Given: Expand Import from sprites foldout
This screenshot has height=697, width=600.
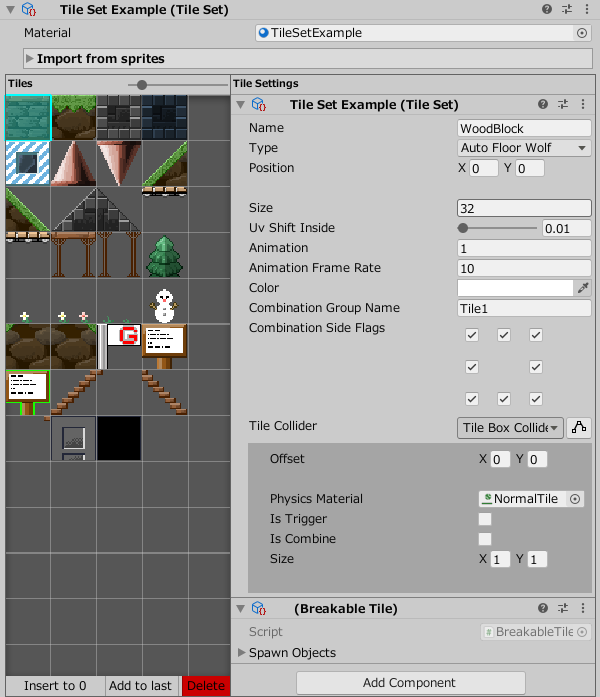Looking at the screenshot, I should pos(30,59).
